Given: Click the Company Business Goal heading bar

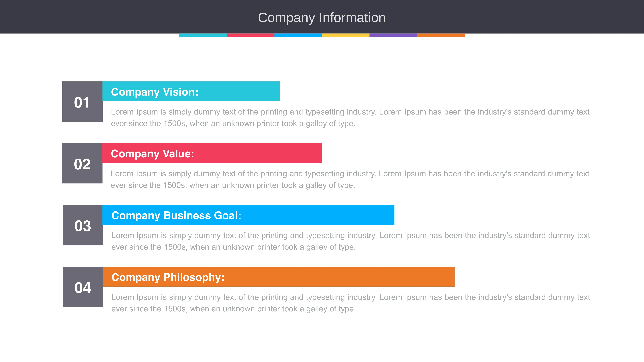Looking at the screenshot, I should click(x=248, y=215).
